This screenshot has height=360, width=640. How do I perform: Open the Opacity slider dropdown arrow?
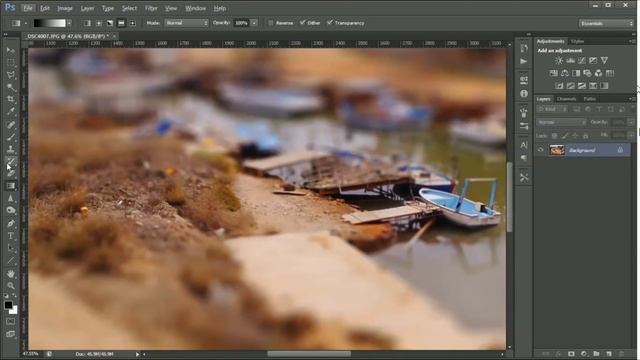[x=254, y=23]
